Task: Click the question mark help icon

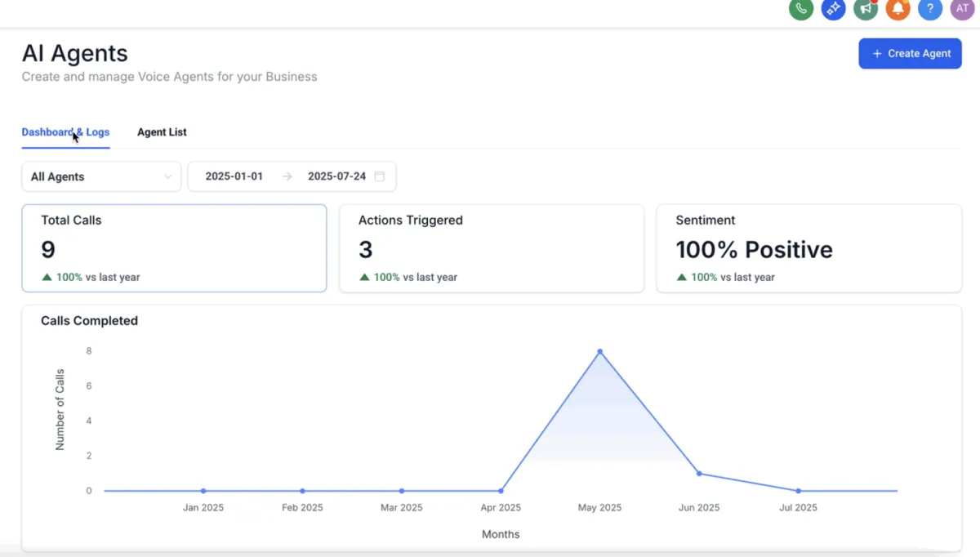Action: [930, 8]
